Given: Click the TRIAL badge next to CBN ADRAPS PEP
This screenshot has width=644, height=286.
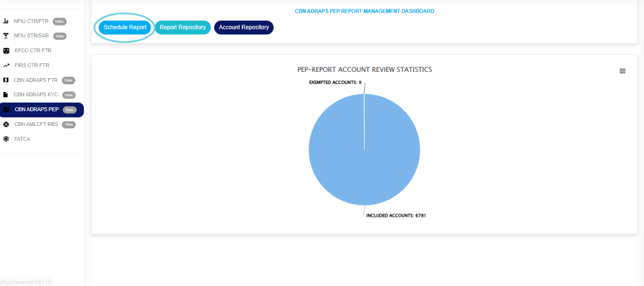Looking at the screenshot, I should click(70, 110).
